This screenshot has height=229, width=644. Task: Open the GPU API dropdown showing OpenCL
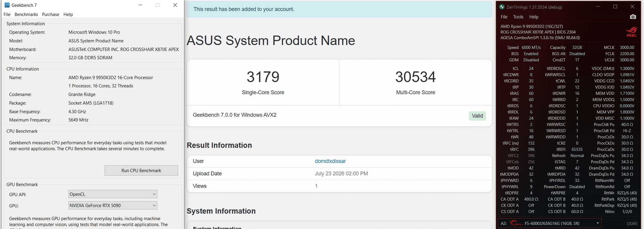pyautogui.click(x=113, y=194)
